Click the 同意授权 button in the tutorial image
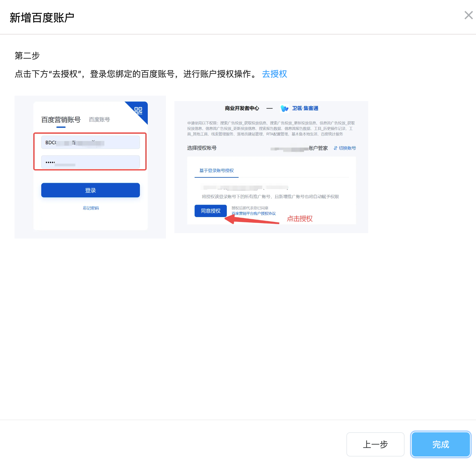 click(211, 211)
